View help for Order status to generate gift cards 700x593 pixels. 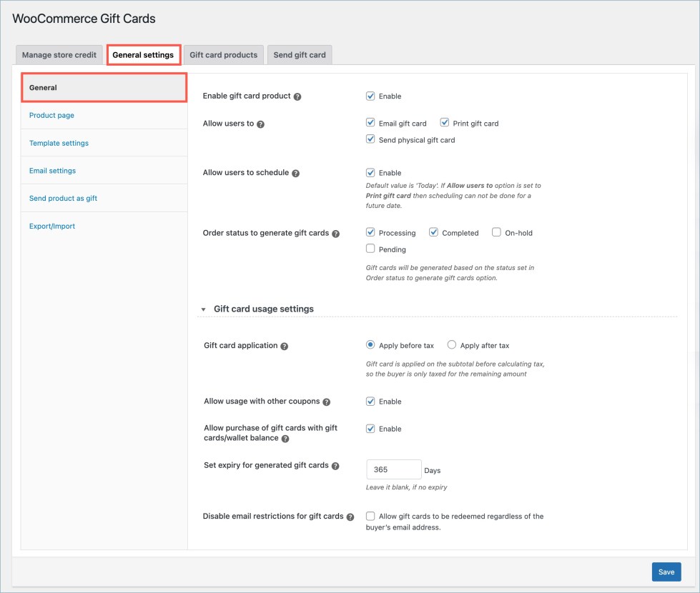coord(336,234)
